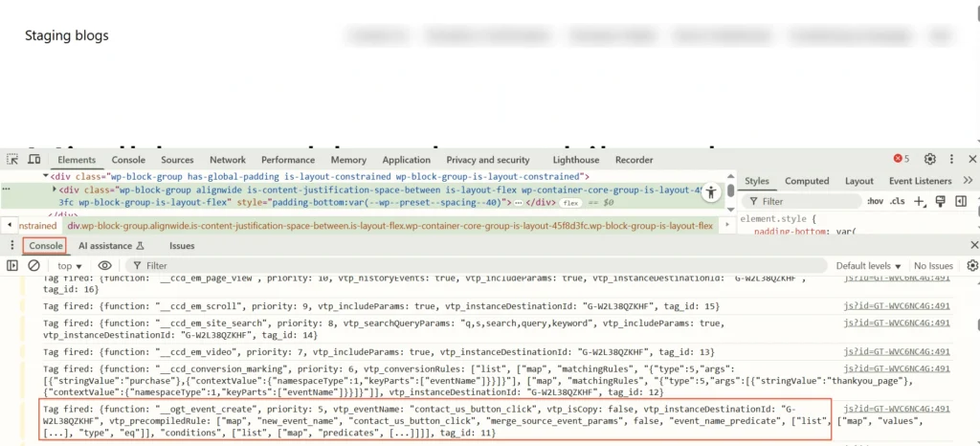Toggle the .cls element classes panel
The image size is (980, 446).
pyautogui.click(x=898, y=201)
